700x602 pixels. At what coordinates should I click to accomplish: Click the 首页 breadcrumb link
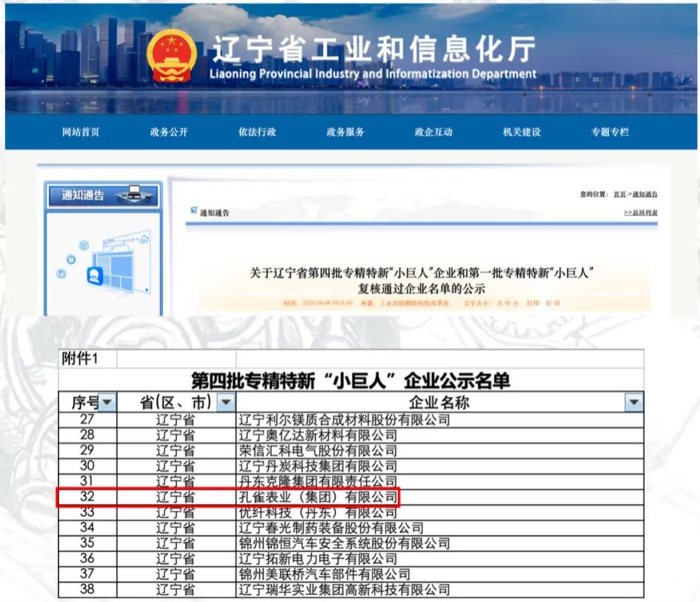[x=619, y=194]
